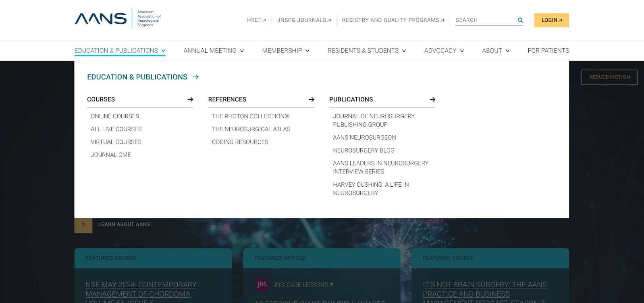The image size is (644, 303).
Task: Open It's Not Brain Surgery podcast course link
Action: click(x=485, y=292)
